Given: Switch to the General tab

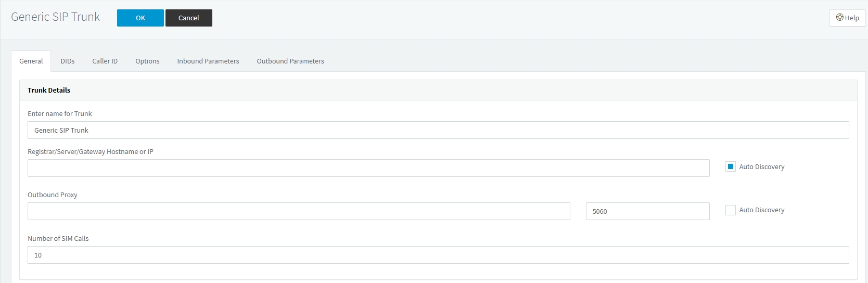Looking at the screenshot, I should (31, 61).
